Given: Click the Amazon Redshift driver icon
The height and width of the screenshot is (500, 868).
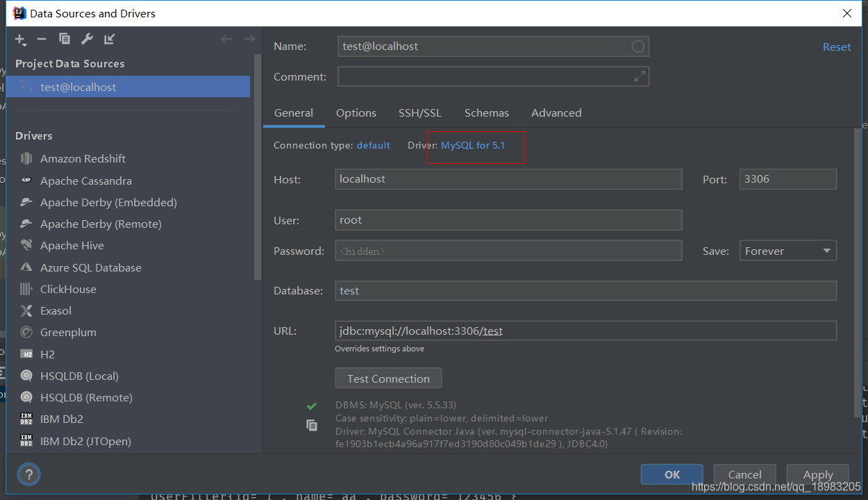Looking at the screenshot, I should pos(26,158).
